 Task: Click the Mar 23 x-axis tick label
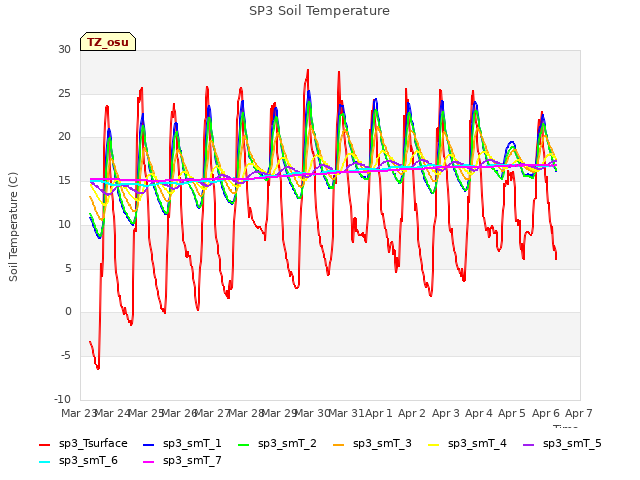pos(78,413)
